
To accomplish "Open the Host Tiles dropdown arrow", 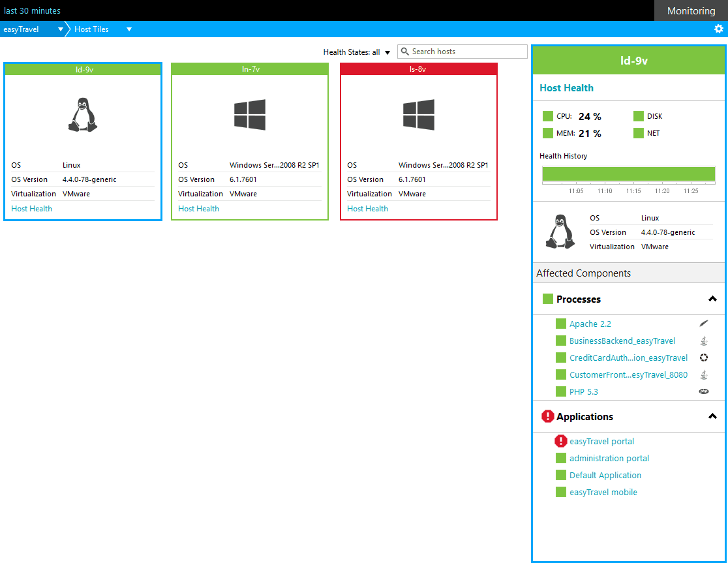I will pyautogui.click(x=129, y=29).
